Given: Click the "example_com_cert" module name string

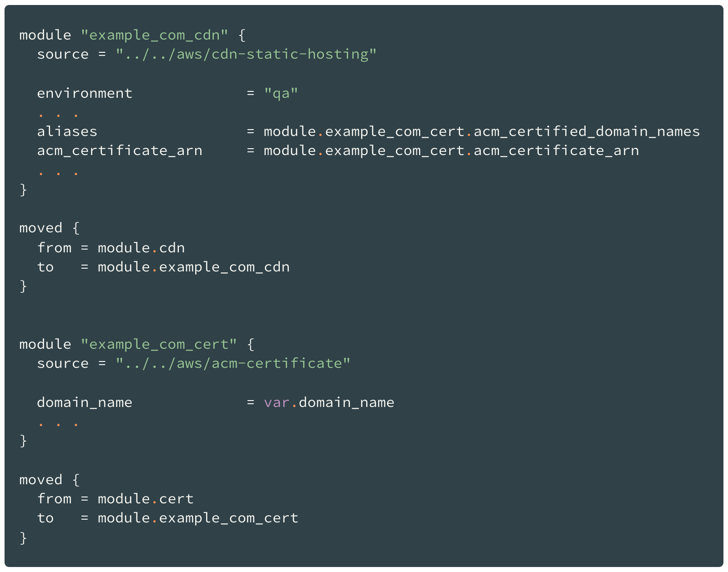Looking at the screenshot, I should (159, 345).
